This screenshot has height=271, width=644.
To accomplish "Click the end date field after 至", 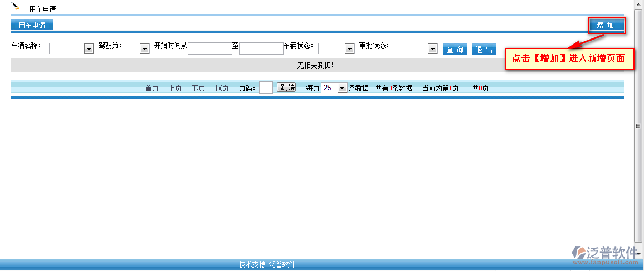I will pos(261,49).
